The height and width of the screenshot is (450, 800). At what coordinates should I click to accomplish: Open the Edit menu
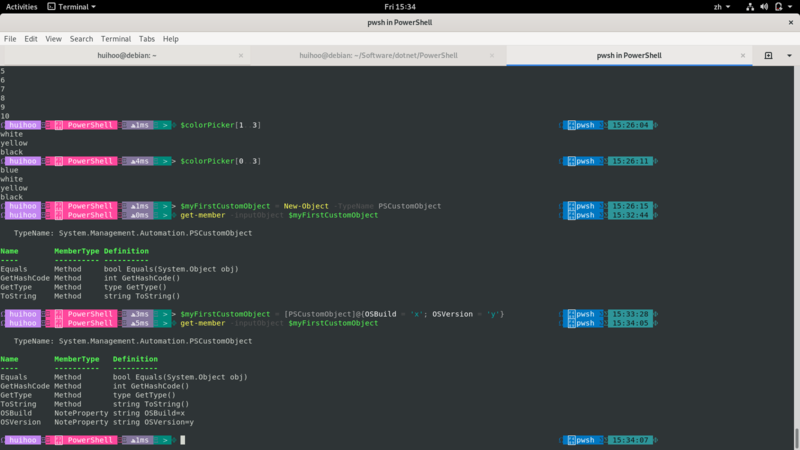31,39
